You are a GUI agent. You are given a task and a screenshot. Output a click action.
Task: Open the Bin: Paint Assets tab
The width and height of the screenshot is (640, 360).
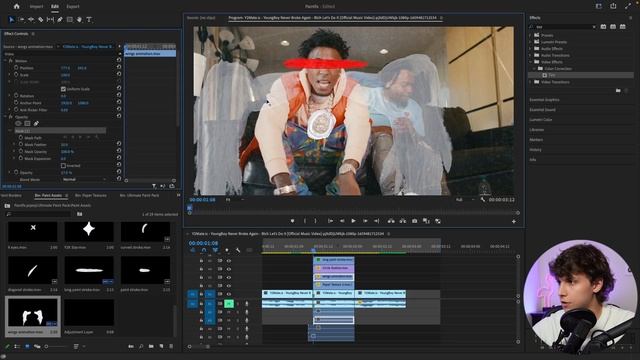48,196
